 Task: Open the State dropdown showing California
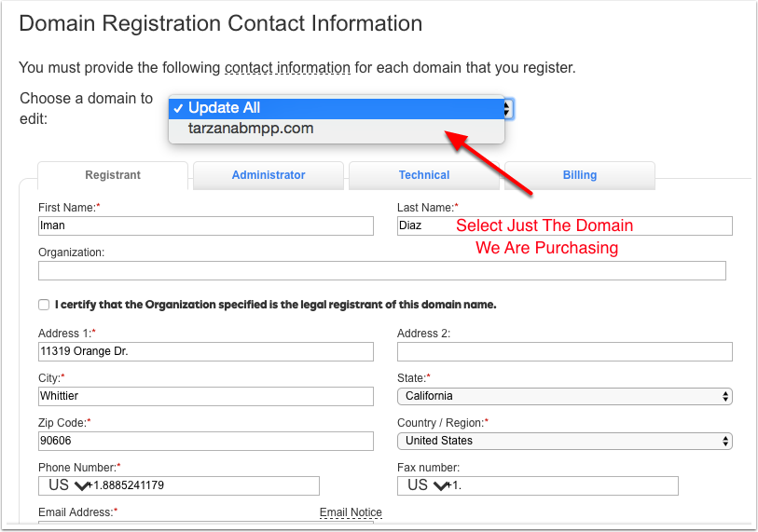(x=565, y=396)
